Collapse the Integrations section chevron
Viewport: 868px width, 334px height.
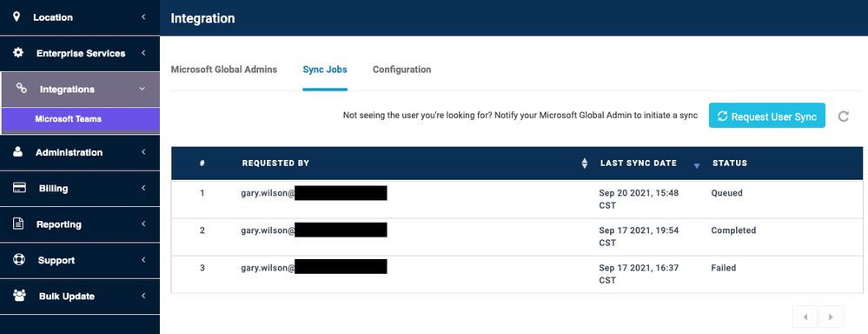coord(142,89)
